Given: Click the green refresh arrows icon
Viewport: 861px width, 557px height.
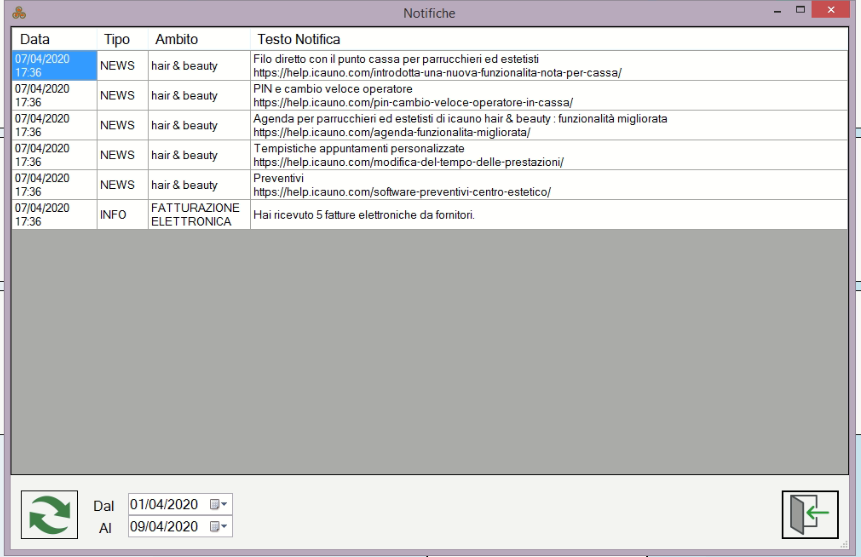Looking at the screenshot, I should [x=50, y=515].
